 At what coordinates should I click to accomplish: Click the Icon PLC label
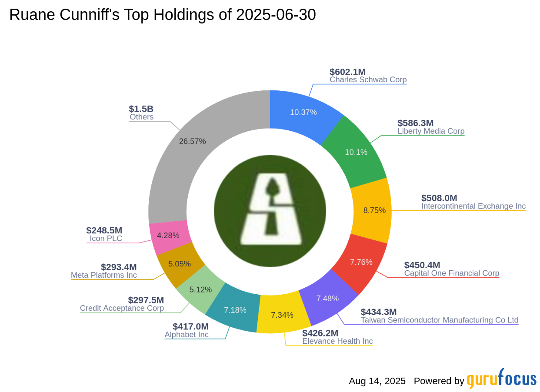(106, 238)
